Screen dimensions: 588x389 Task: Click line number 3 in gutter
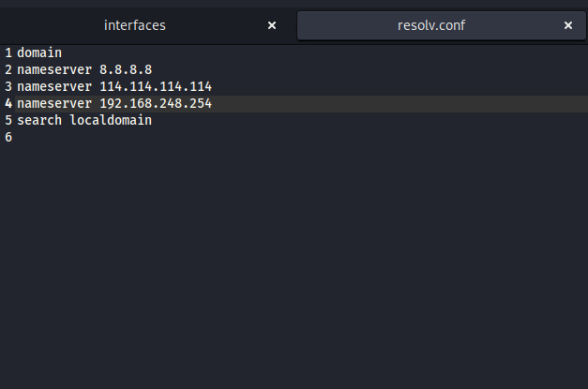tap(8, 86)
